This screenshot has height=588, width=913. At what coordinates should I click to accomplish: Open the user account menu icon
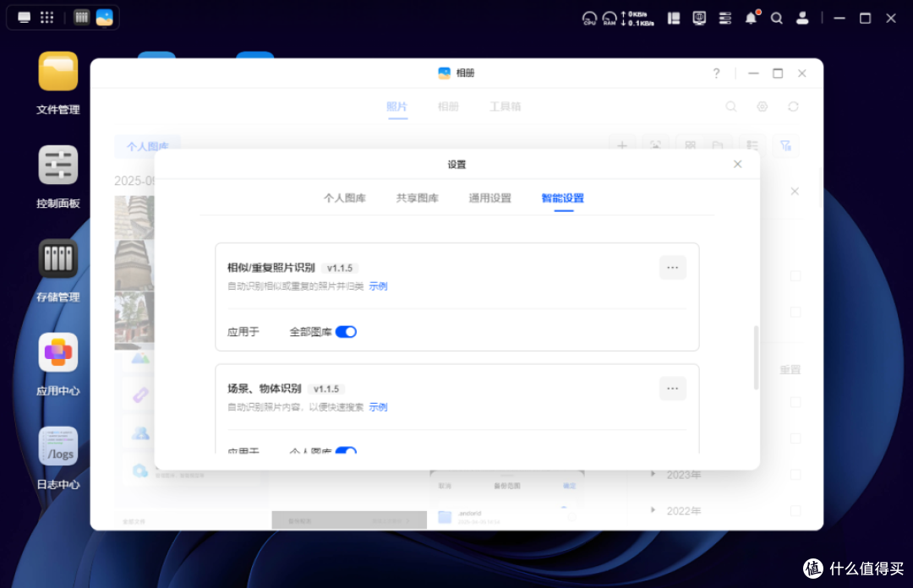[x=802, y=18]
